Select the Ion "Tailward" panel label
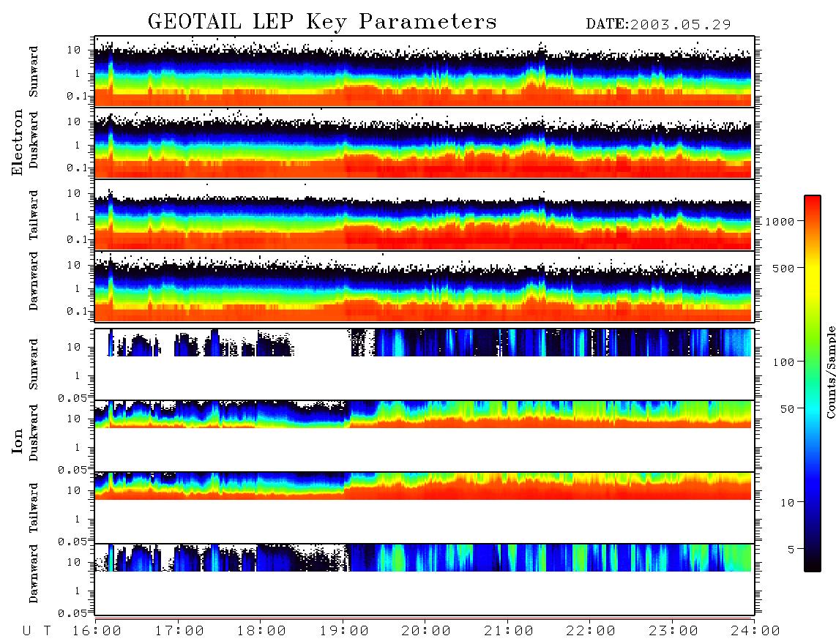 click(x=34, y=508)
